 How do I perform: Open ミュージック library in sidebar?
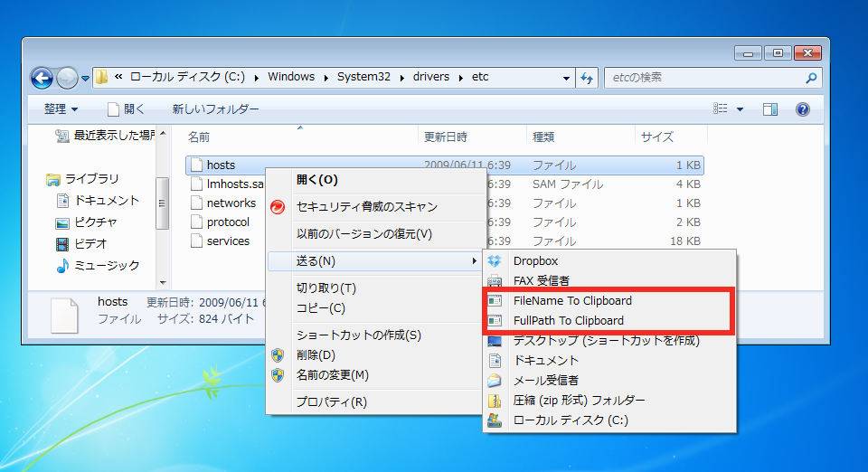pos(98,266)
